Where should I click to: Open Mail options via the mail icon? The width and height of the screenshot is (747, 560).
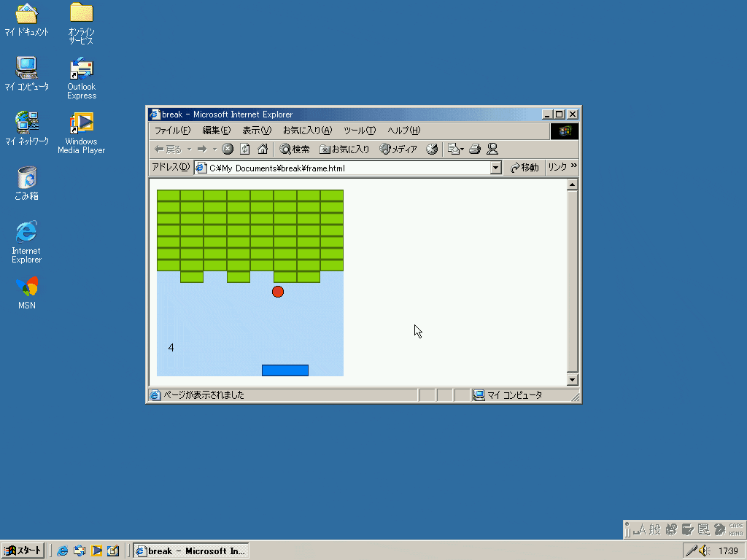(452, 149)
